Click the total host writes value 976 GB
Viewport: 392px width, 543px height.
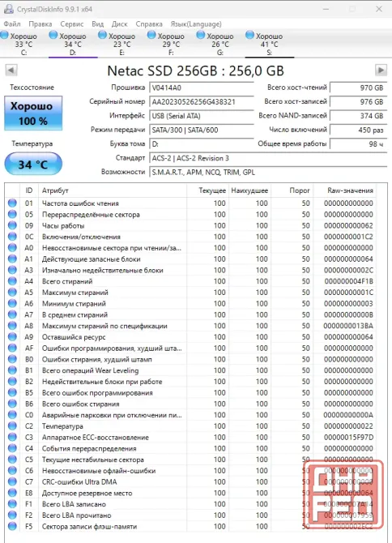358,102
